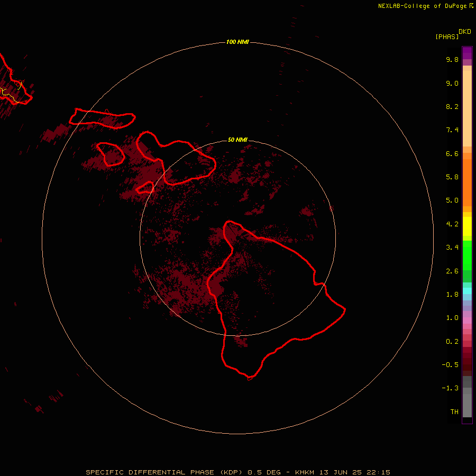
Task: Click the 9.8 value on the color scale
Action: [452, 59]
